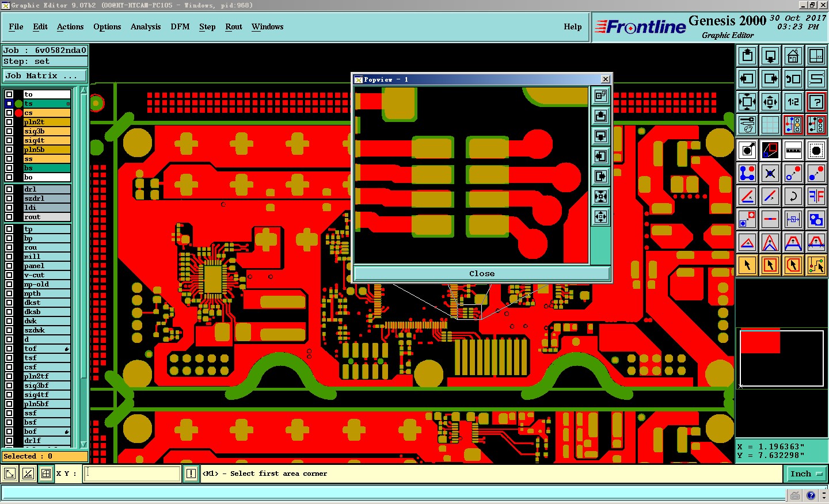Select the ruler measure tool
The image size is (829, 504).
[x=793, y=151]
